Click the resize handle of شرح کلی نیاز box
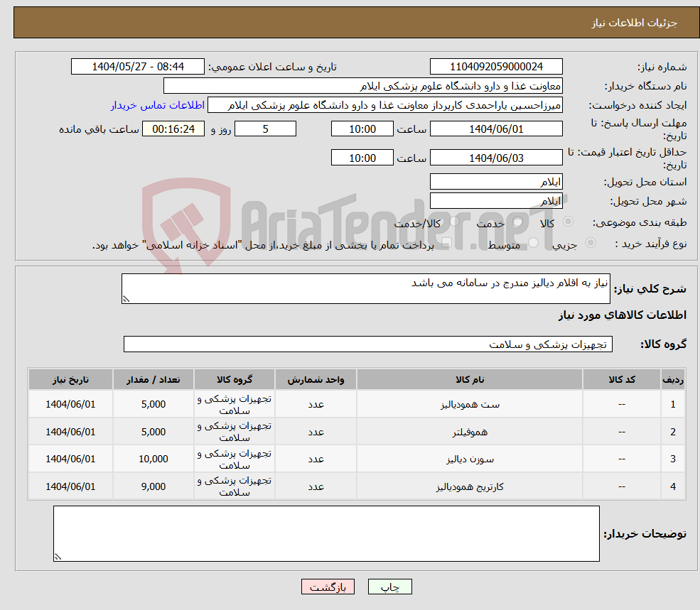 coord(126,299)
